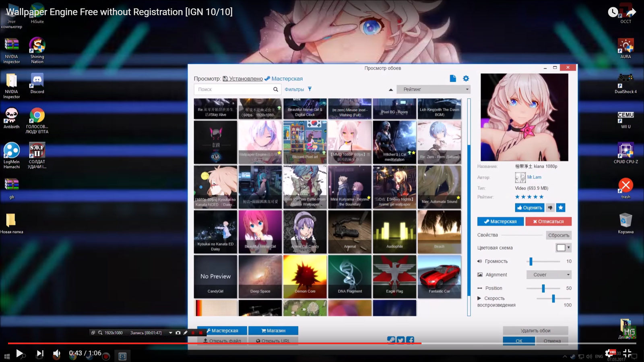Open the Цветовая схема color swatch
Screen dimensions: 644x362
[563, 248]
